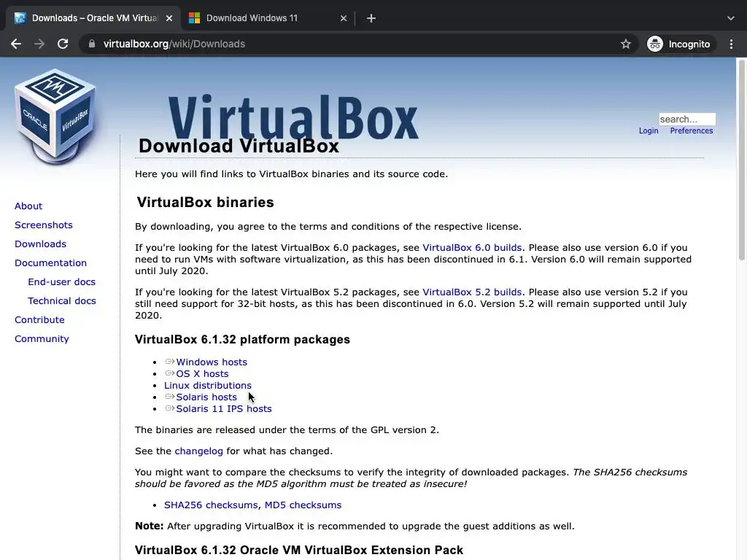The height and width of the screenshot is (560, 747).
Task: Follow the VirtualBox 5.2 builds link
Action: pyautogui.click(x=472, y=292)
